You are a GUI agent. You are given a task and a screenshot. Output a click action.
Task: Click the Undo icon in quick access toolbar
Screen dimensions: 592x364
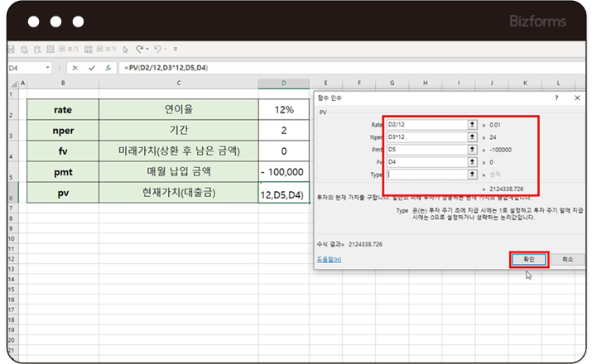pyautogui.click(x=139, y=49)
